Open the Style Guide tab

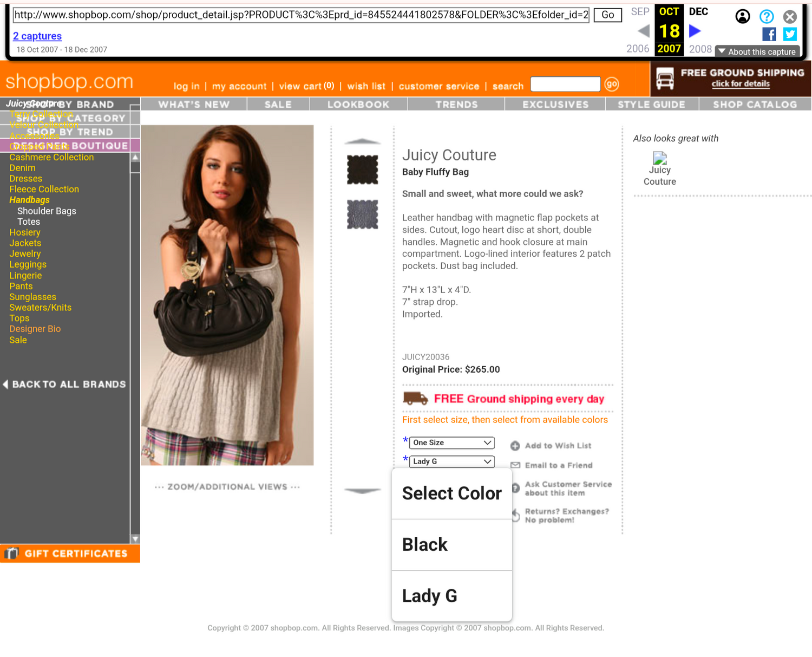click(652, 105)
